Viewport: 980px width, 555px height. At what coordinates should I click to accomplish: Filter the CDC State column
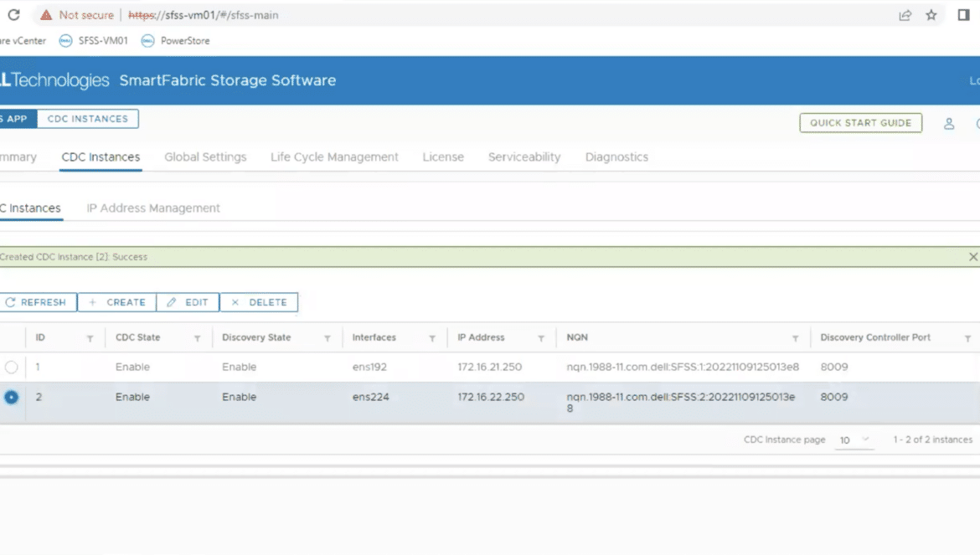click(197, 338)
